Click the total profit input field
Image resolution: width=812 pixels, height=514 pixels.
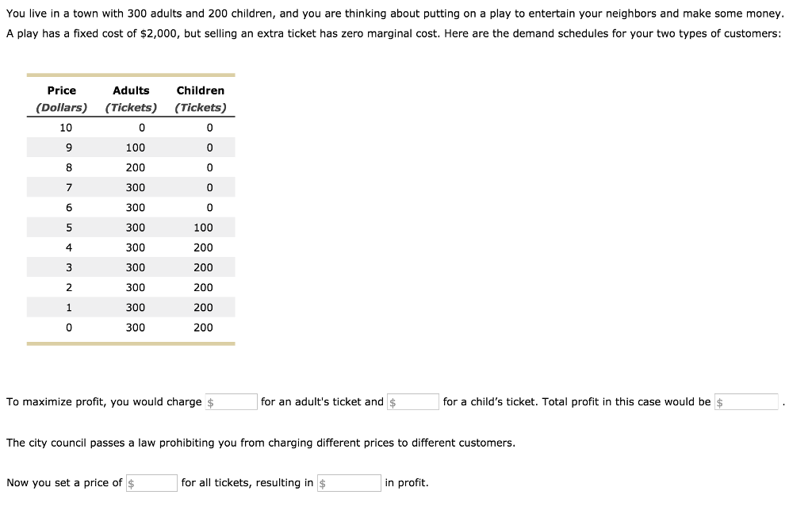(x=746, y=401)
